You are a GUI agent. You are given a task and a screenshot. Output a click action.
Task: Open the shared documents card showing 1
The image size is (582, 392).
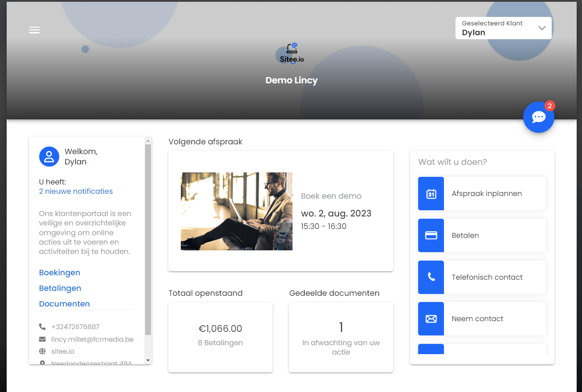point(341,338)
